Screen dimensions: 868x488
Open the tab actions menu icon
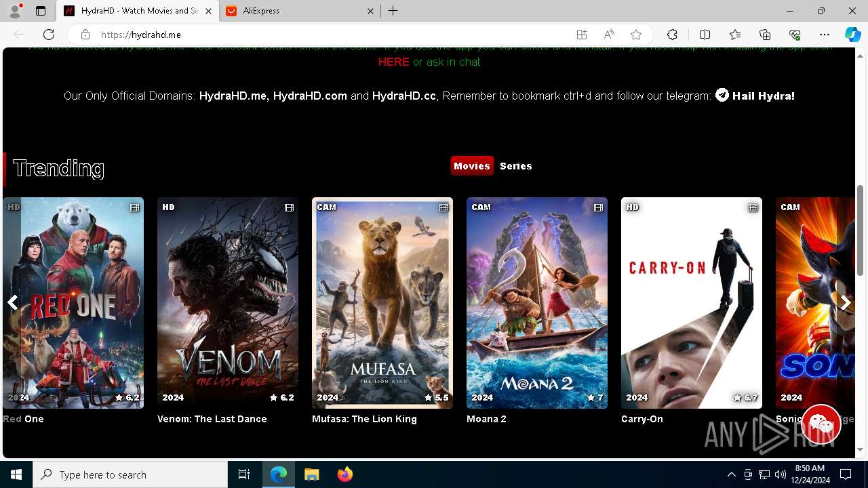[41, 11]
